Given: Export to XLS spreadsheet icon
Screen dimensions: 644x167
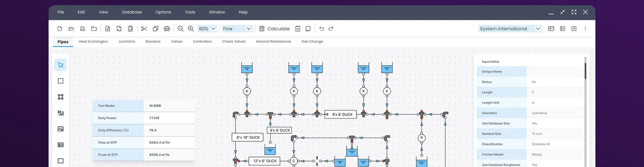Looking at the screenshot, I should 119,28.
